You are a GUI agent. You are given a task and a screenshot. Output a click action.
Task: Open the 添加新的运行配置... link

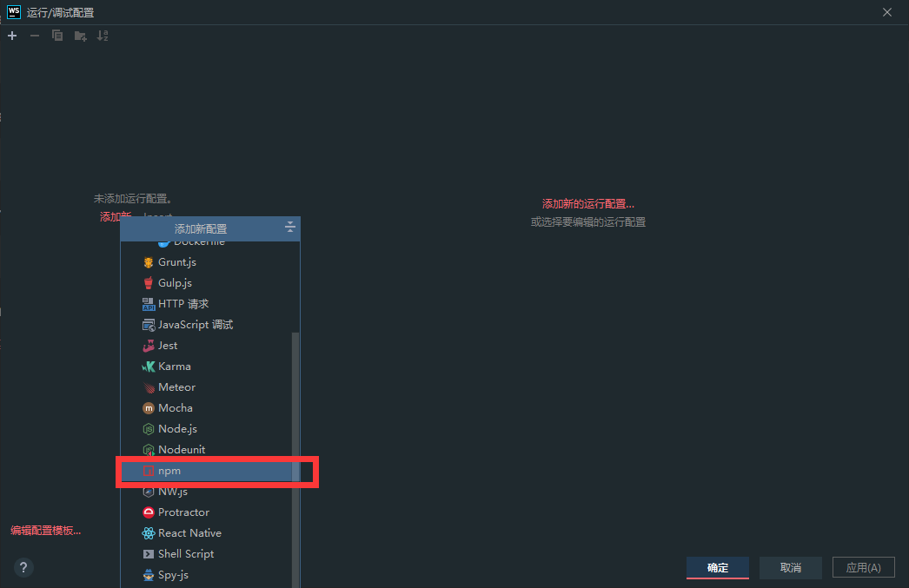point(587,204)
